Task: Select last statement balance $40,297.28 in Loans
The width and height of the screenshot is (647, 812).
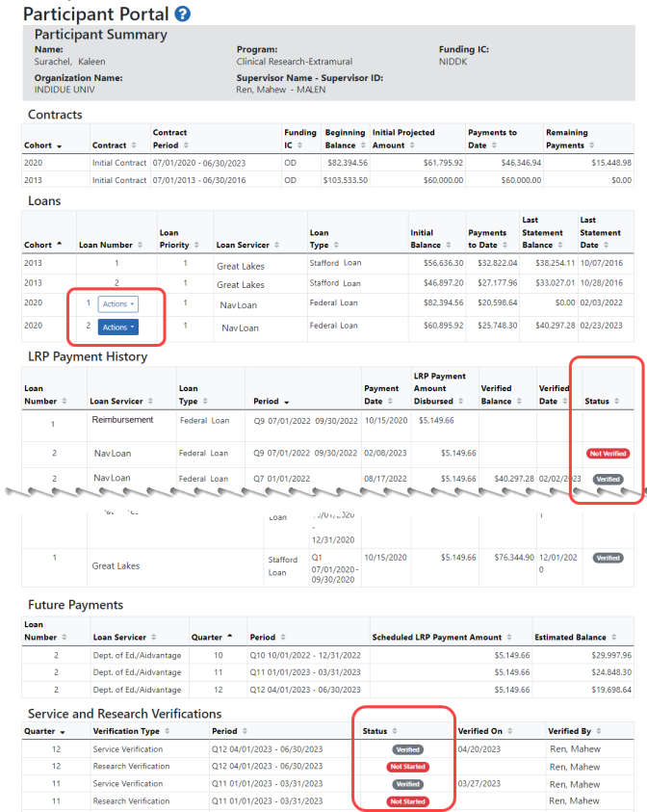Action: 556,326
